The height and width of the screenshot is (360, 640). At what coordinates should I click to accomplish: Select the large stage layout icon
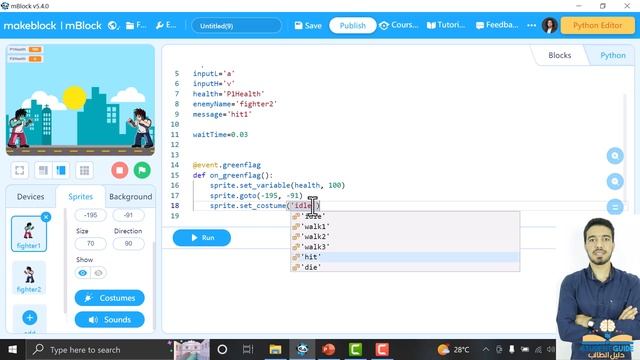(61, 170)
